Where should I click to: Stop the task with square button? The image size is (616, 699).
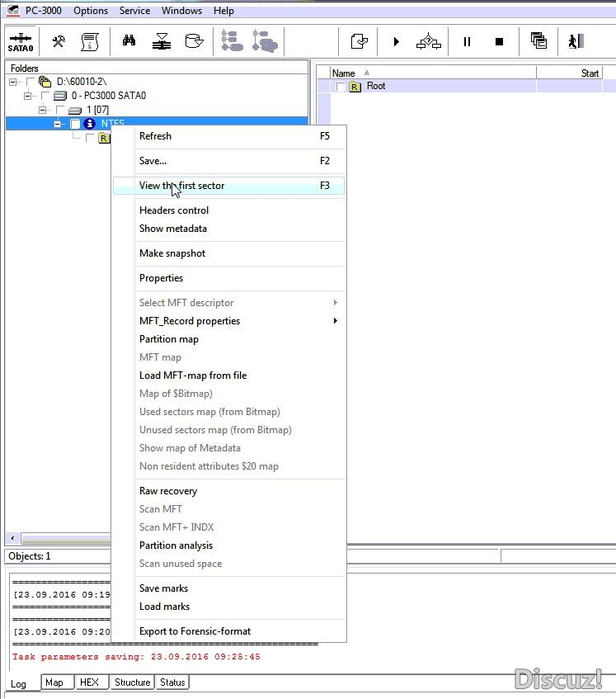499,41
